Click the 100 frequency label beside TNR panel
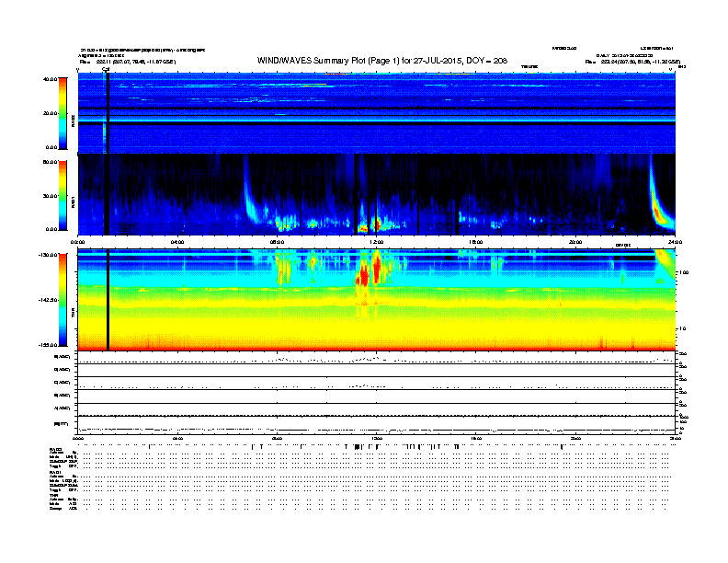Viewport: 728px width, 563px height. [684, 272]
